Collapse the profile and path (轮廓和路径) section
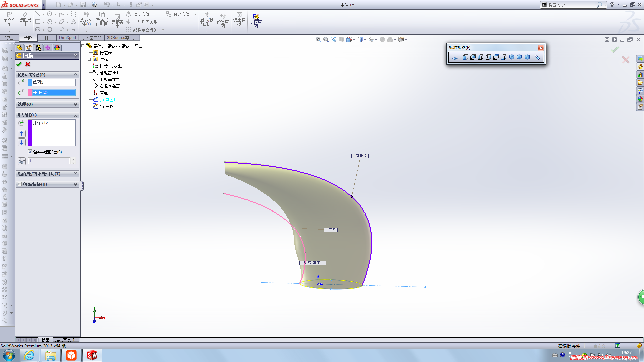The image size is (644, 362). click(x=75, y=75)
